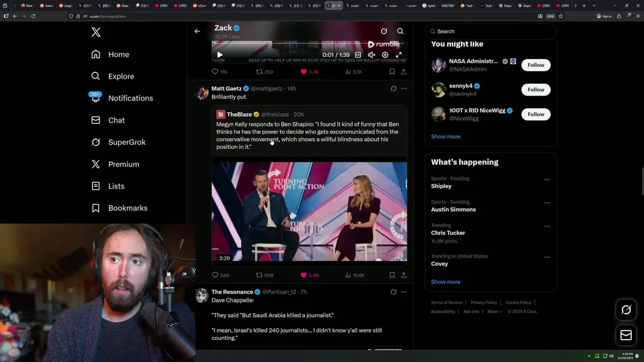Open Grok actions on The Resonance post
644x362 pixels.
pyautogui.click(x=393, y=292)
